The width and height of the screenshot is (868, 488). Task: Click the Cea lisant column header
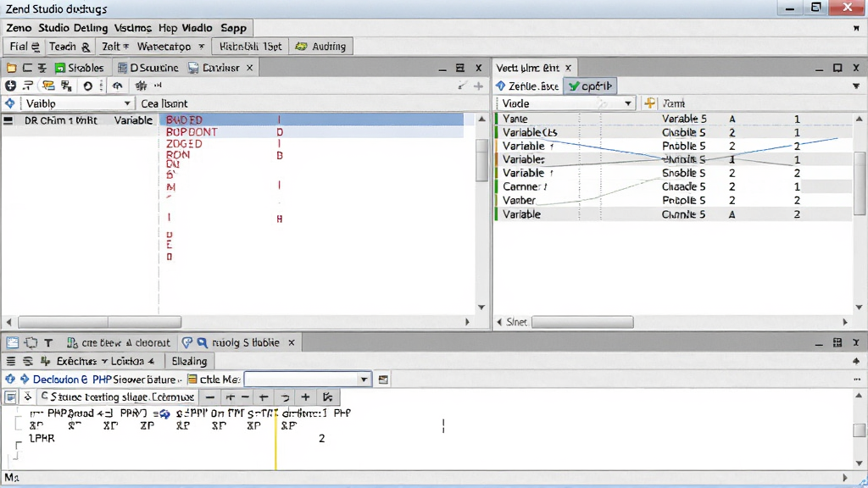pos(164,103)
